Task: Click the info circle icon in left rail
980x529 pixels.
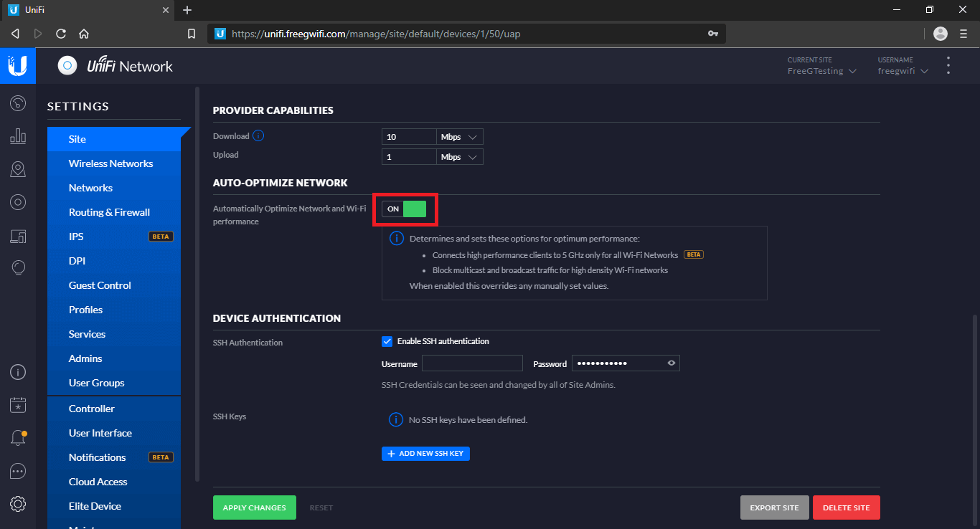Action: coord(18,372)
